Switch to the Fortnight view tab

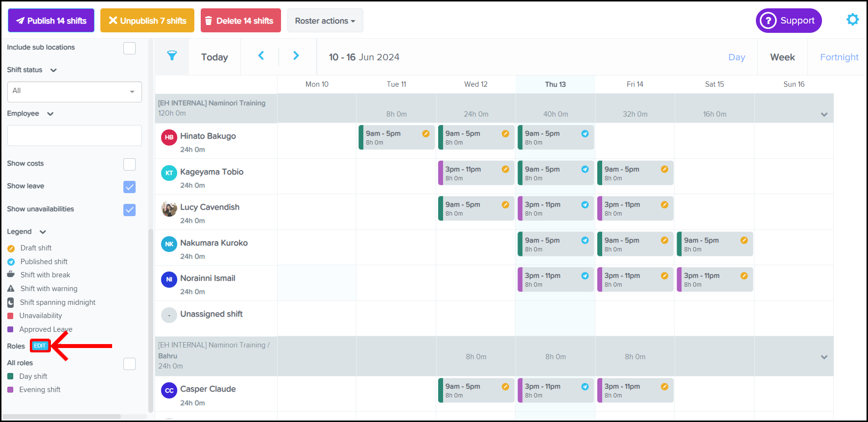pos(839,57)
